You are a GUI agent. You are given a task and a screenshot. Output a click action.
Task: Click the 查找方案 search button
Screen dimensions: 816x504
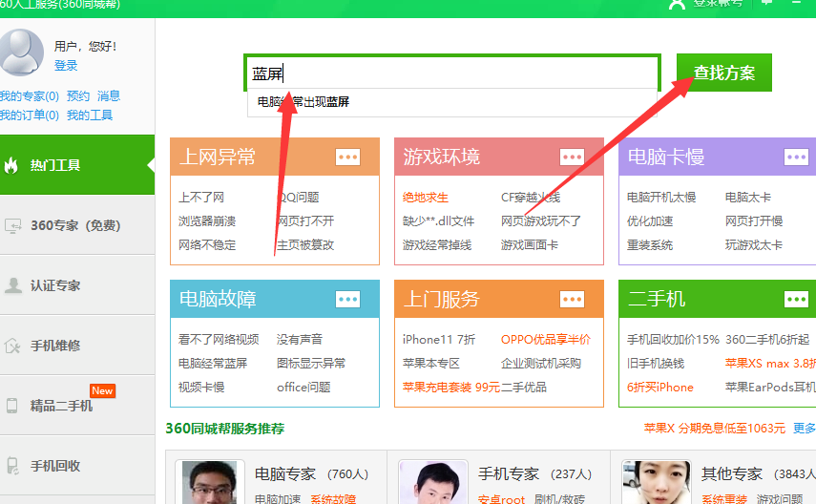(723, 73)
